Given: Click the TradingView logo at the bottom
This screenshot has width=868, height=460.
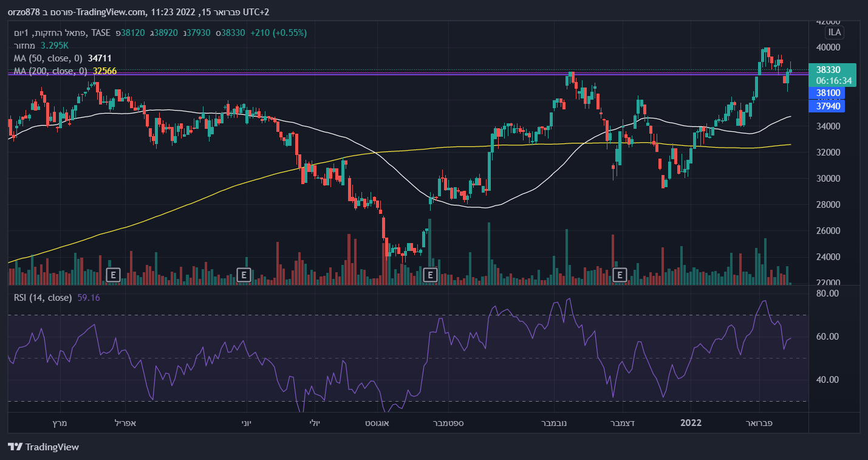Looking at the screenshot, I should coord(44,447).
